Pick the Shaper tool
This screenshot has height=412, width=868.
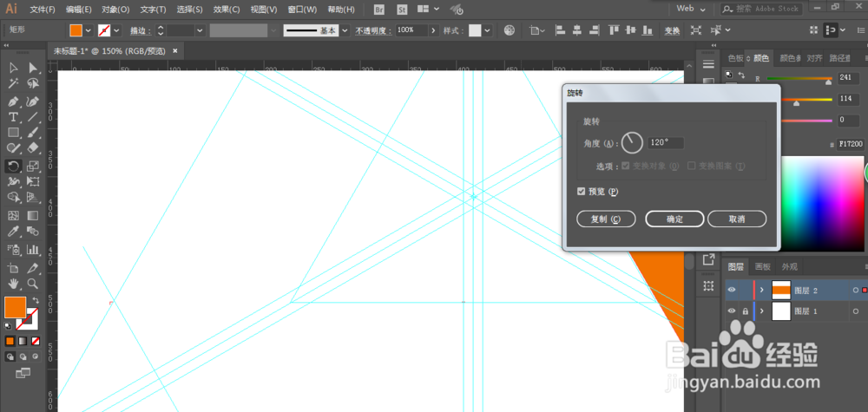tap(13, 148)
